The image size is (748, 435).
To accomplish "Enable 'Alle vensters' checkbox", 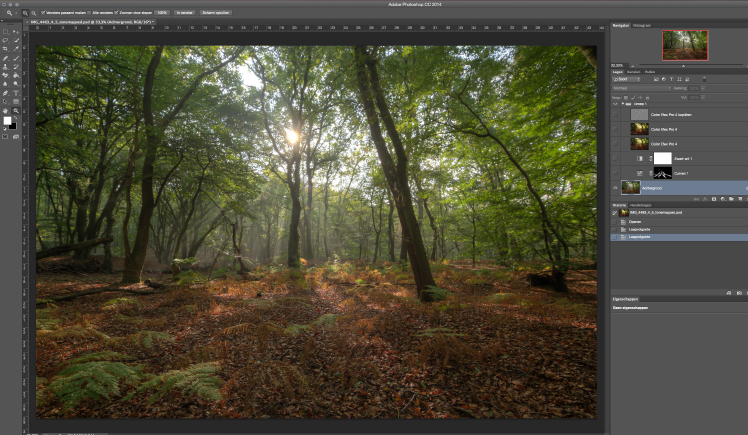I will (x=89, y=13).
